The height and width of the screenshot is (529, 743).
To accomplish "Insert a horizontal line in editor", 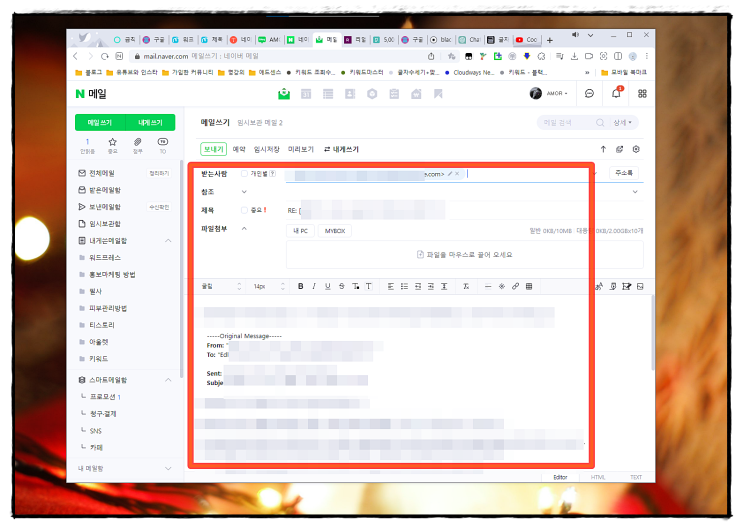I will [x=488, y=286].
